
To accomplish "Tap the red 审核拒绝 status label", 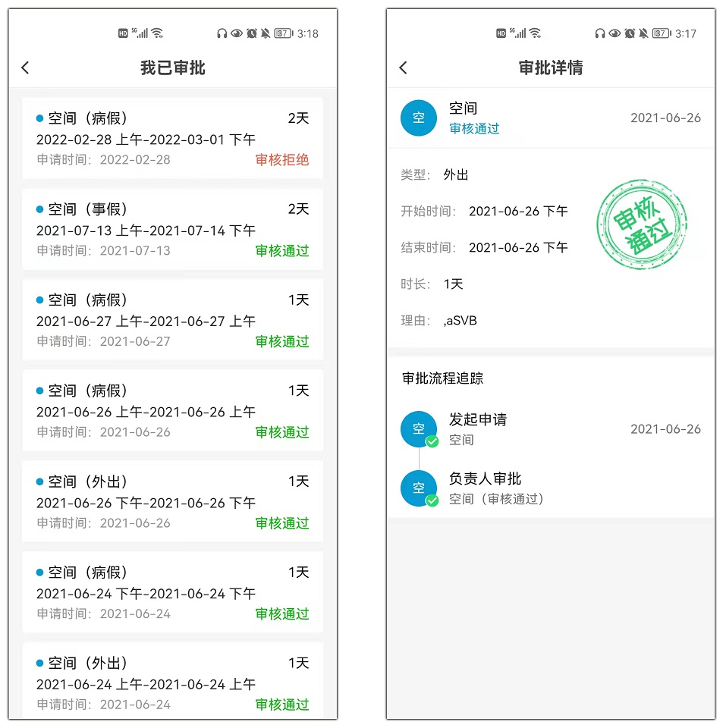I will click(282, 160).
